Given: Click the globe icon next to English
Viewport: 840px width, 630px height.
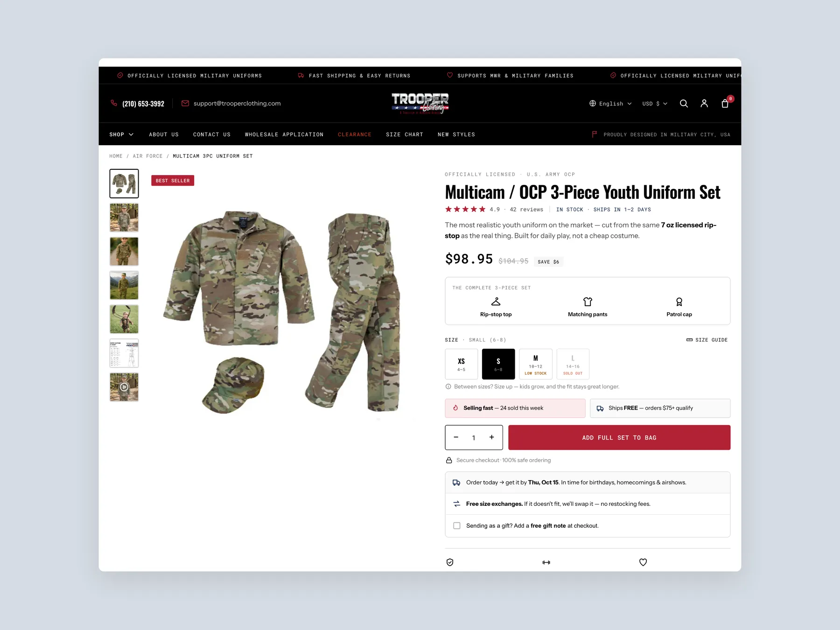Looking at the screenshot, I should pyautogui.click(x=593, y=104).
